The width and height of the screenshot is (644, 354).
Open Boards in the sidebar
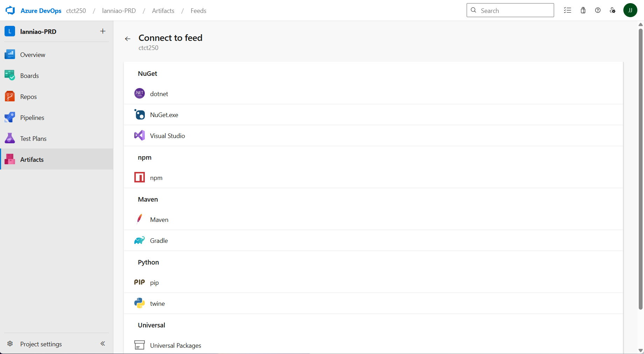click(29, 76)
